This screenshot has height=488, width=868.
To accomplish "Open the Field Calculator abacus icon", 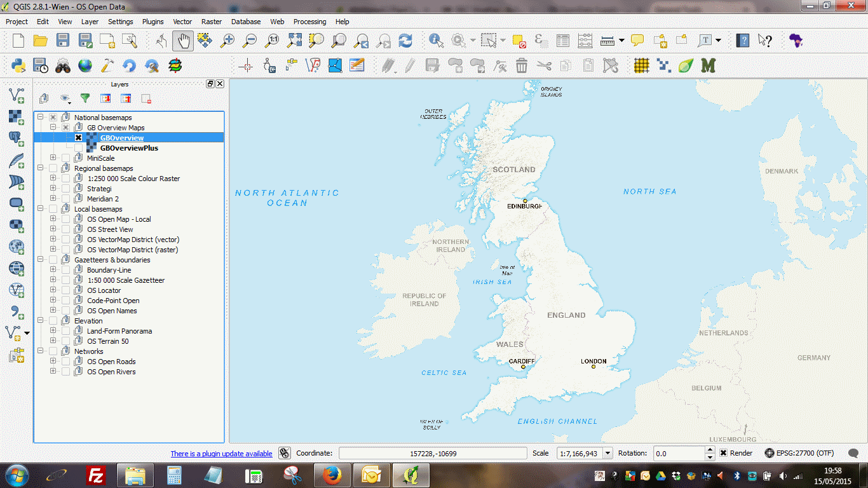I will tap(585, 41).
